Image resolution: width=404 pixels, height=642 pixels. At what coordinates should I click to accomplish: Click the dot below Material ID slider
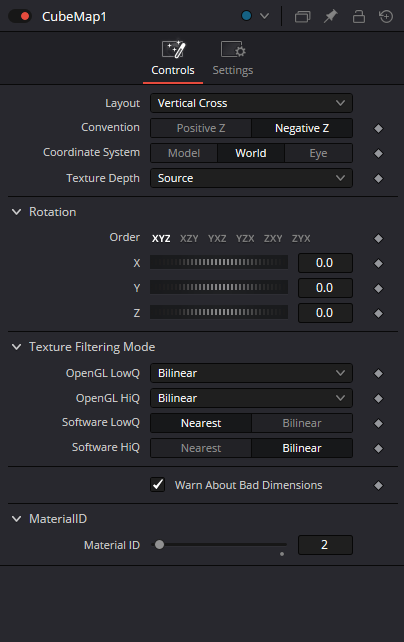click(x=282, y=554)
